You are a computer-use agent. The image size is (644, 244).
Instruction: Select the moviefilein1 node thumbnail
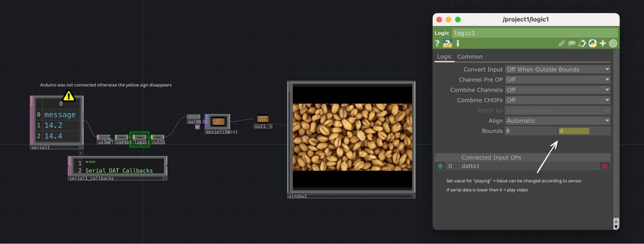[218, 122]
